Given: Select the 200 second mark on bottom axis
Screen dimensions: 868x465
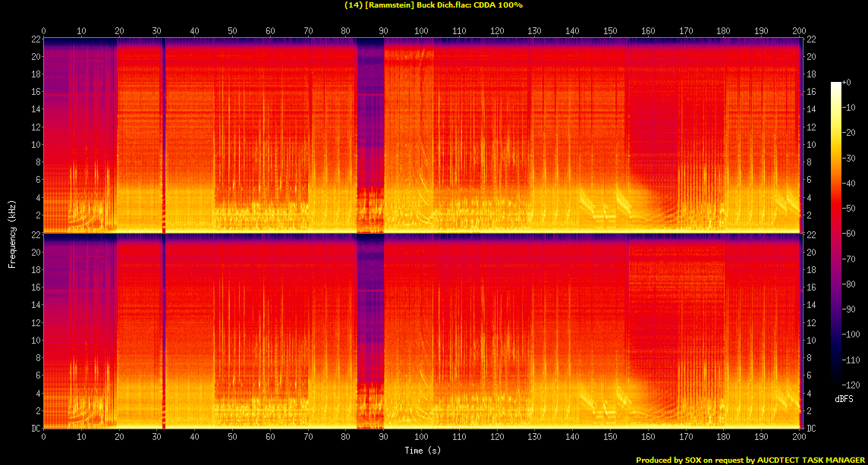Looking at the screenshot, I should click(x=800, y=438).
